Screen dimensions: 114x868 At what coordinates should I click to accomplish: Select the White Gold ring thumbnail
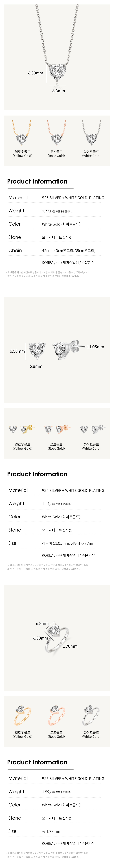click(x=91, y=715)
